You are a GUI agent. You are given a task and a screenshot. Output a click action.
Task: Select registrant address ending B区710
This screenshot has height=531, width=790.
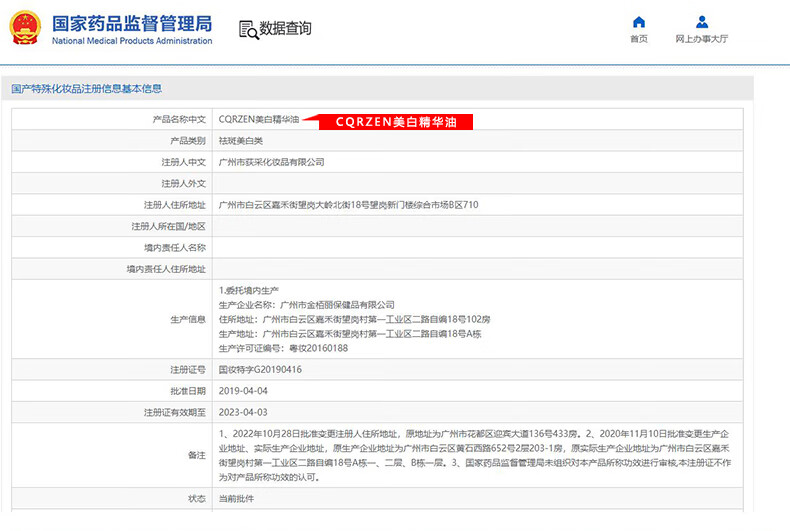349,205
